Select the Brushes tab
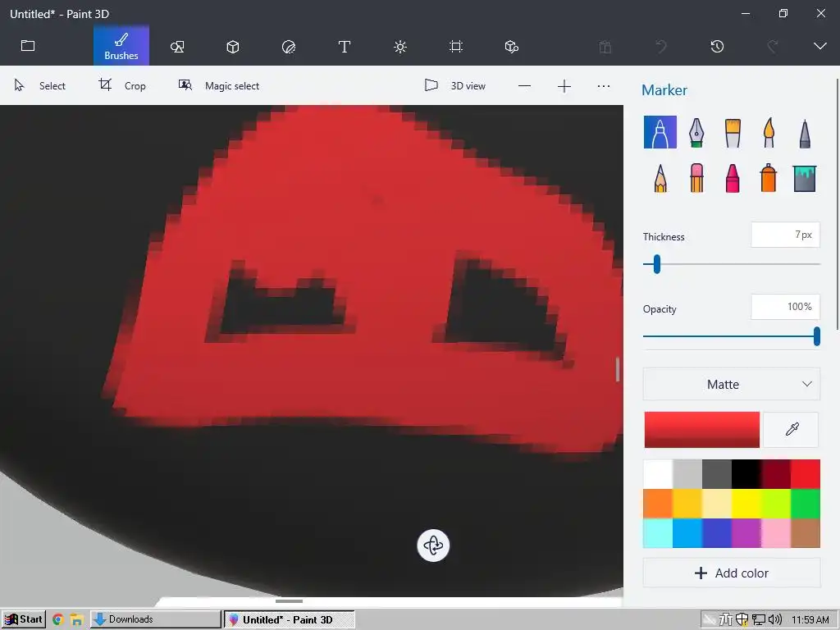This screenshot has width=840, height=630. 121,46
